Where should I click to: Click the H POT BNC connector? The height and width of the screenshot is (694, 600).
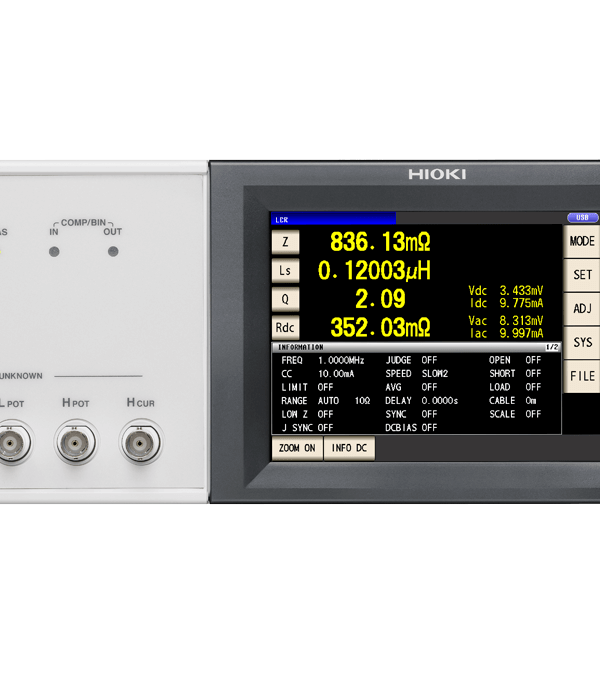click(75, 443)
